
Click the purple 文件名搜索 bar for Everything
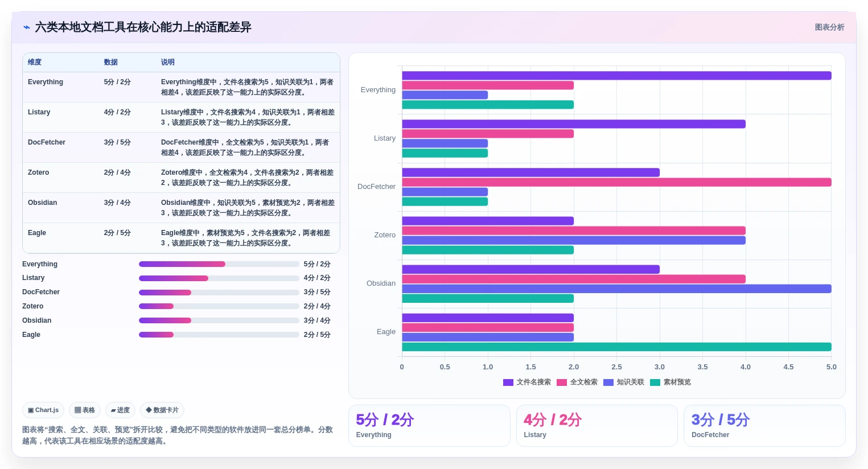[x=616, y=76]
